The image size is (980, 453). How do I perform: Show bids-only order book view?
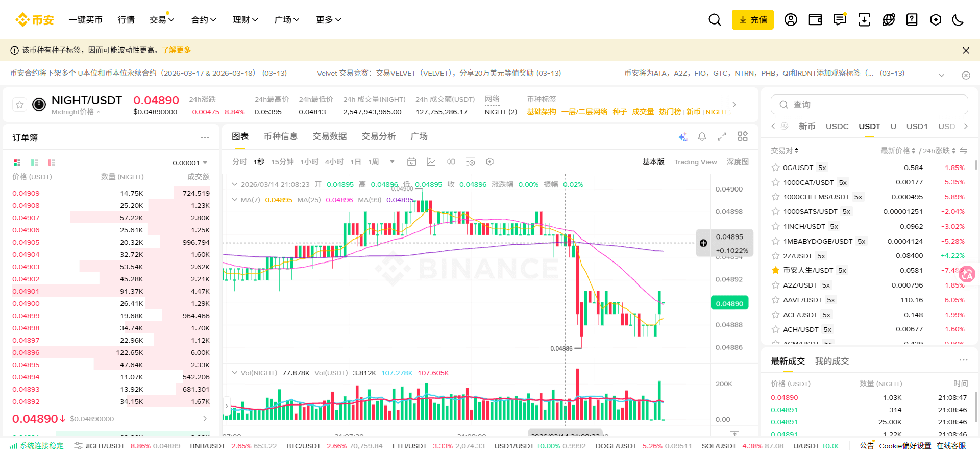[x=34, y=162]
